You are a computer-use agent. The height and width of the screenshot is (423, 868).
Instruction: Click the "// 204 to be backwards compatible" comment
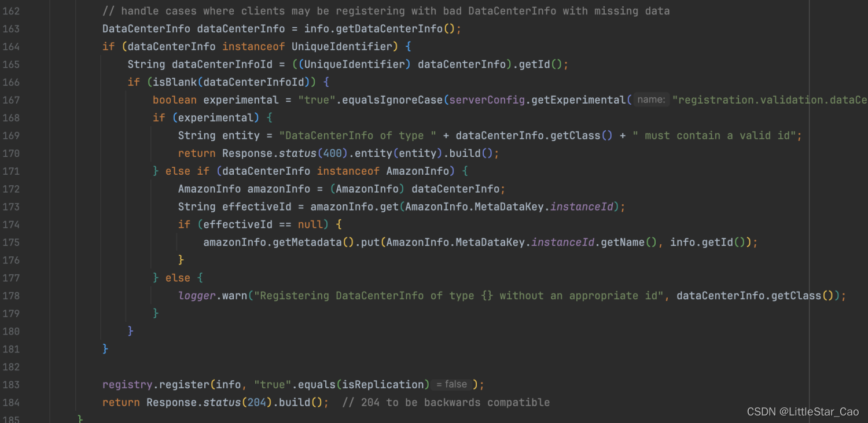(446, 403)
